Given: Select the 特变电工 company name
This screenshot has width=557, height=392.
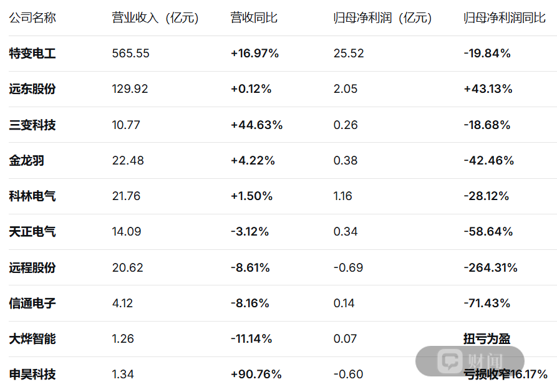Looking at the screenshot, I should click(32, 54).
